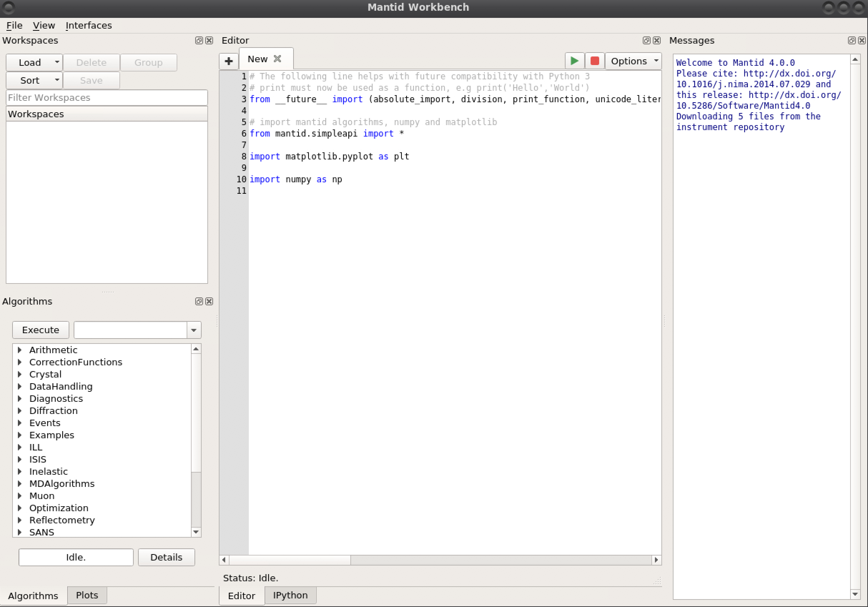Expand the Muon algorithm category
The width and height of the screenshot is (868, 607).
point(20,496)
